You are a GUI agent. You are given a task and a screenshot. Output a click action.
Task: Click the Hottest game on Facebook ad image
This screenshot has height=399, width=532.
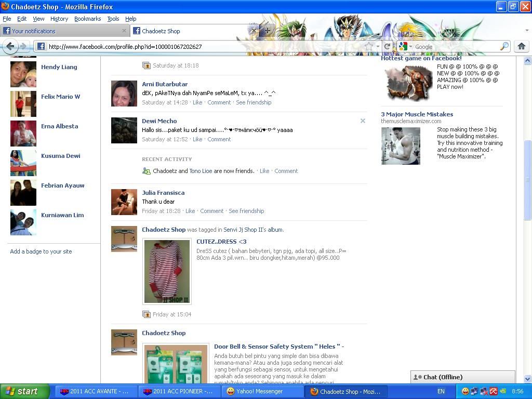(x=408, y=83)
